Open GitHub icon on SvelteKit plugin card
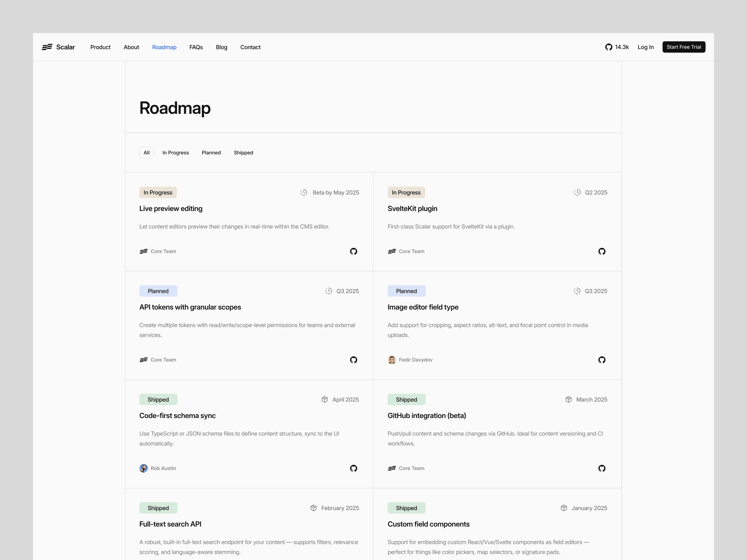747x560 pixels. click(601, 251)
